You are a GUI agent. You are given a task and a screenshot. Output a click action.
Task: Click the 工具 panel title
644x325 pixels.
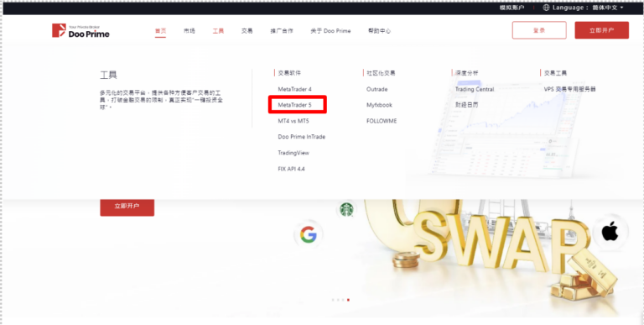(x=108, y=75)
